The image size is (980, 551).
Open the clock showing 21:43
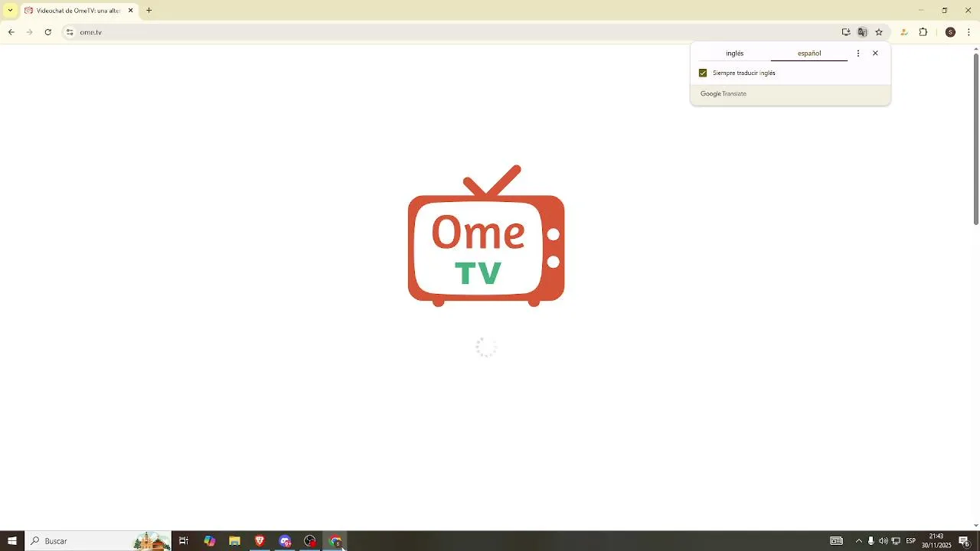tap(936, 541)
